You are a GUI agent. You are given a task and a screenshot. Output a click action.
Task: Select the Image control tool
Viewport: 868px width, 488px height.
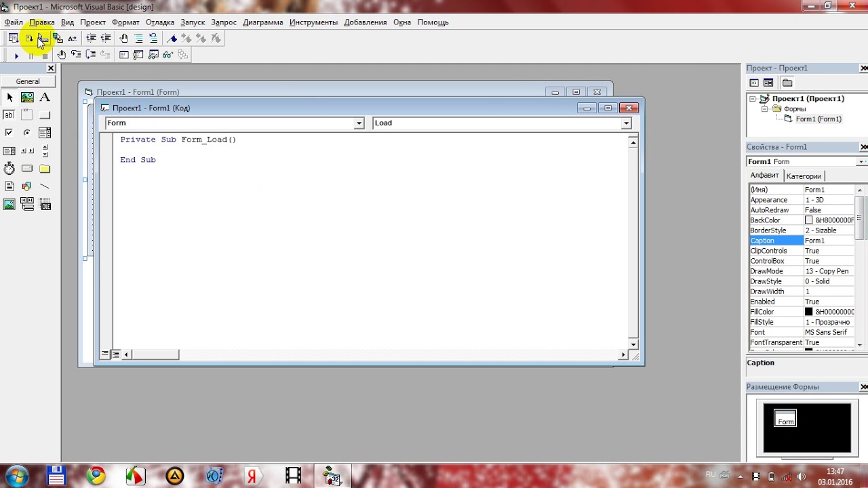[x=9, y=203]
